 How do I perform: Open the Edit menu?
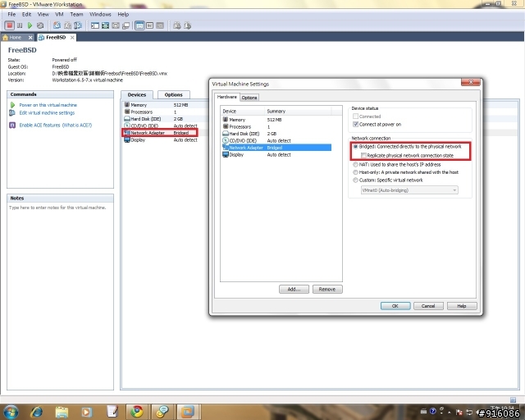(x=26, y=15)
